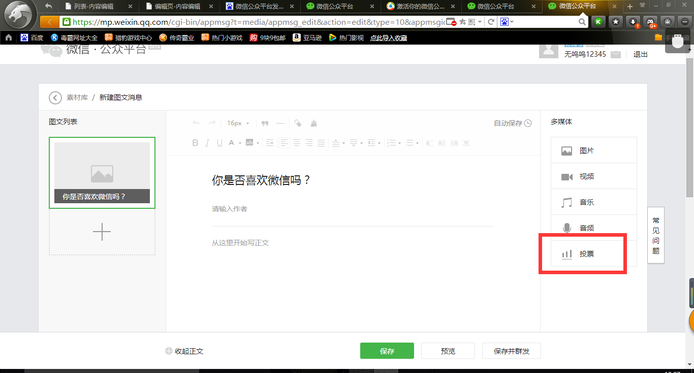Click the orange browser back button
Screen dimensions: 694x373
[49, 22]
